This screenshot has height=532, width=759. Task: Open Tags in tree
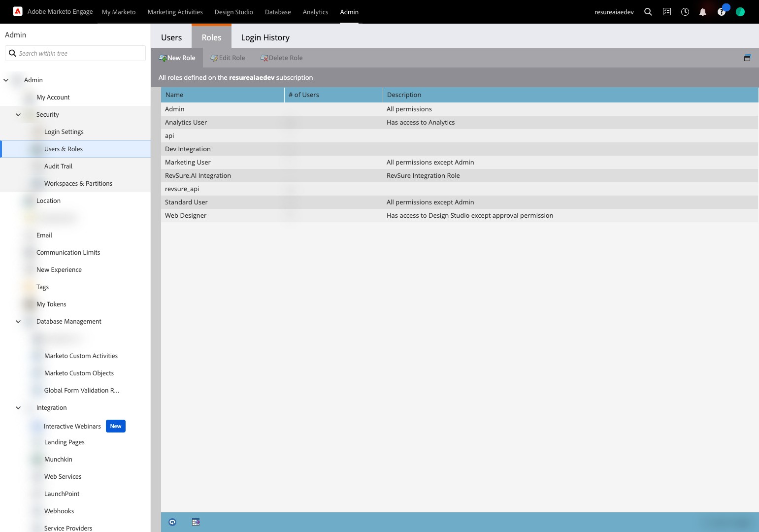(x=42, y=287)
